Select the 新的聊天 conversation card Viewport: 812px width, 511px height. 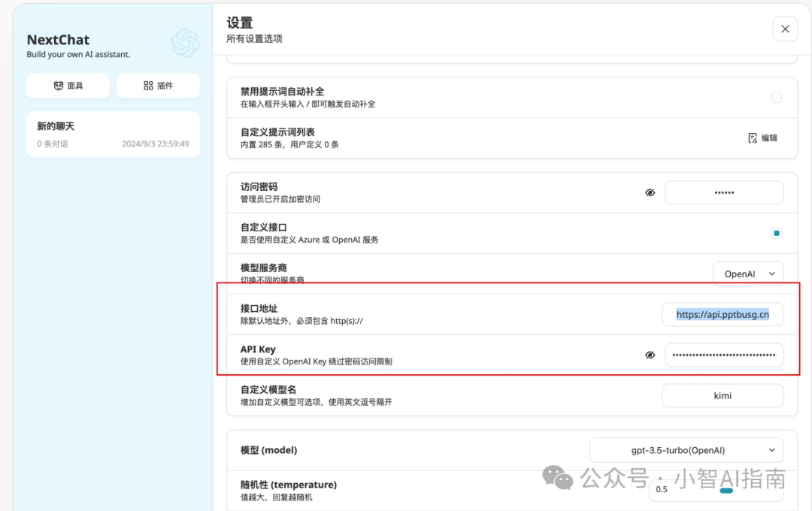(113, 135)
